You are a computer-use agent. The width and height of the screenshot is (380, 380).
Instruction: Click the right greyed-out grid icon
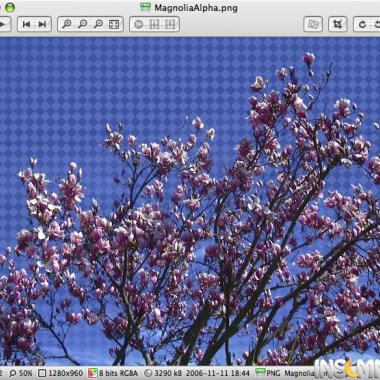click(x=170, y=24)
